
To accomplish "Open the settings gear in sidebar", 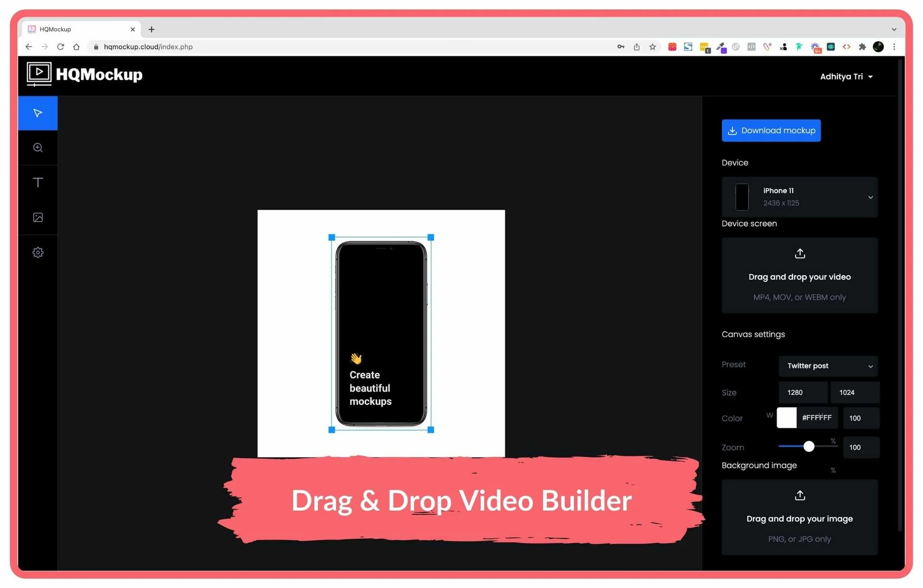I will coord(38,252).
